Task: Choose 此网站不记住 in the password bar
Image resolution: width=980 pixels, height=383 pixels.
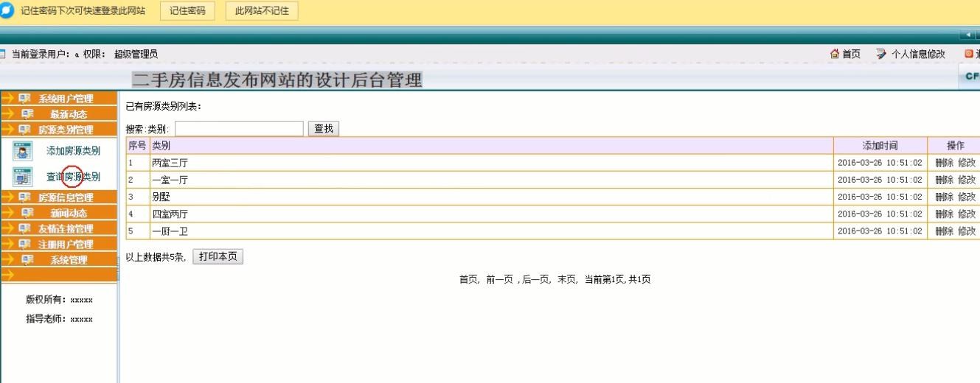Action: [x=257, y=11]
